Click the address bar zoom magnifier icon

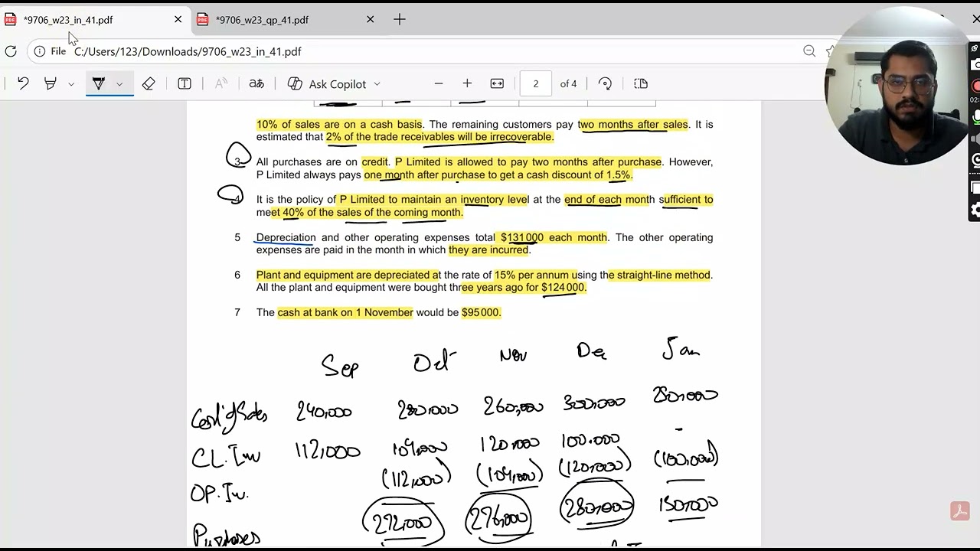coord(809,51)
